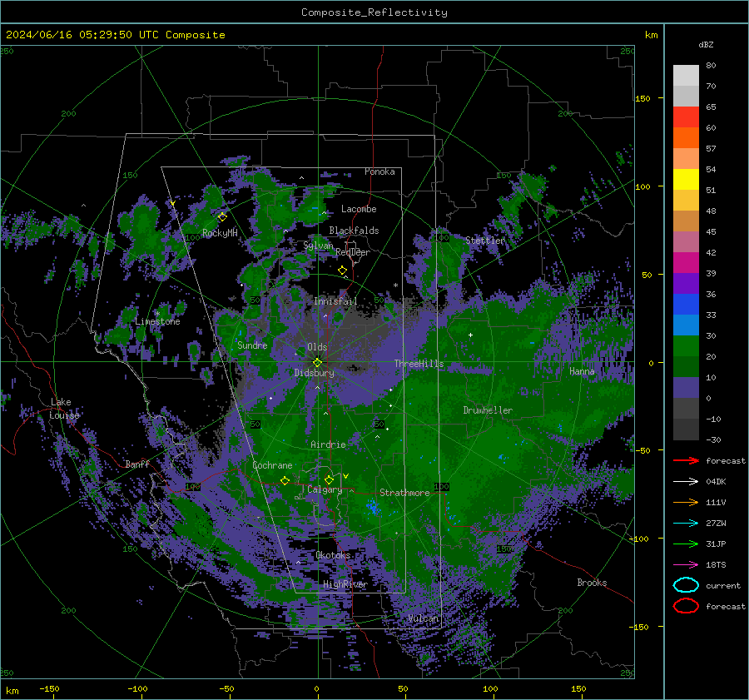Click the -150 tick label on bottom axis
Image resolution: width=749 pixels, height=700 pixels.
(49, 688)
